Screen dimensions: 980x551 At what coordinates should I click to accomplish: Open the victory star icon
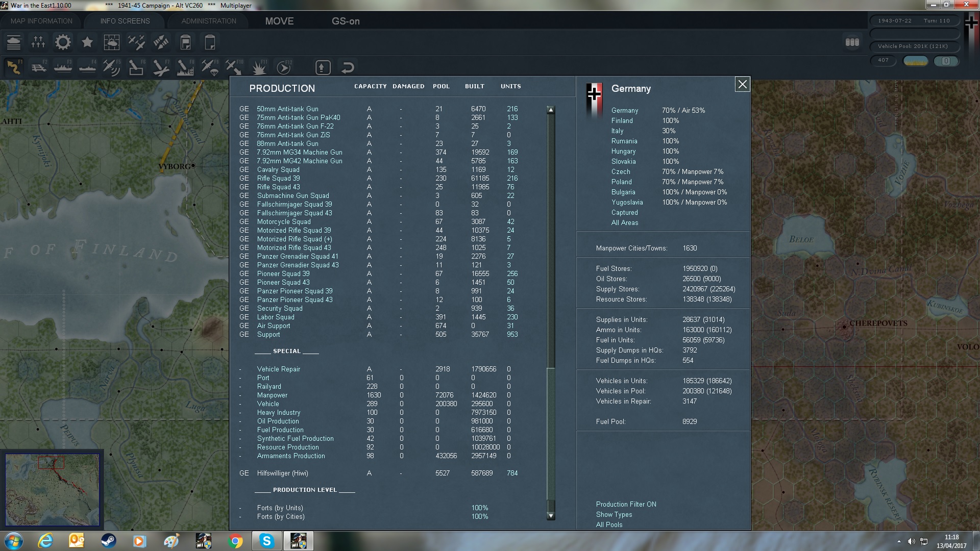(87, 42)
